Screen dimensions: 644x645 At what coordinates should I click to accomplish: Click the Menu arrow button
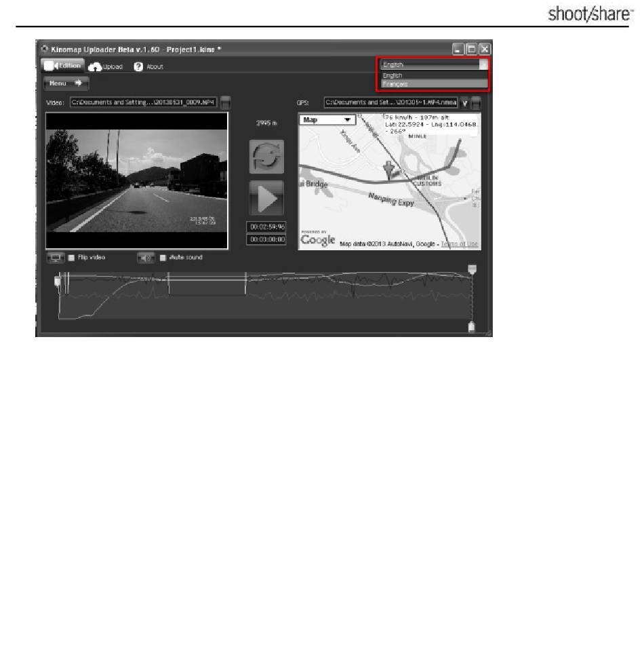tap(66, 83)
